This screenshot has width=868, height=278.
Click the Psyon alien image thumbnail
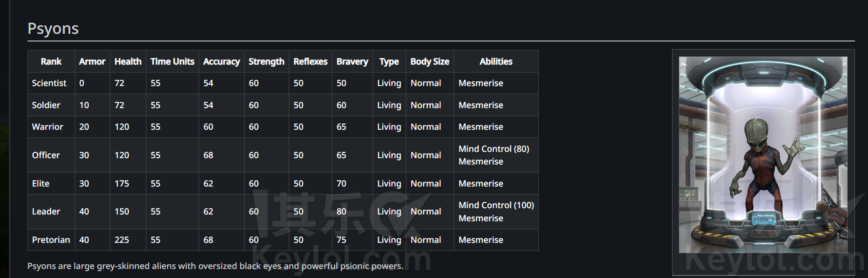pos(763,155)
